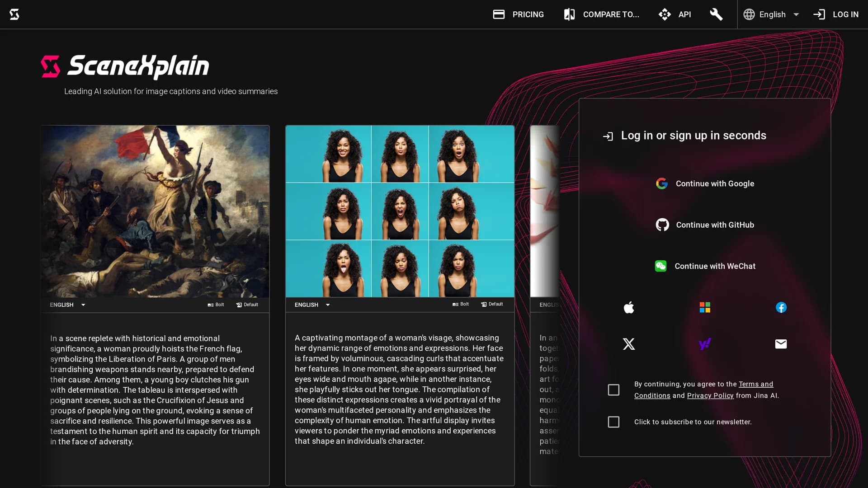This screenshot has height=488, width=868.
Task: Click Bolt on the faces montage card
Action: click(461, 305)
